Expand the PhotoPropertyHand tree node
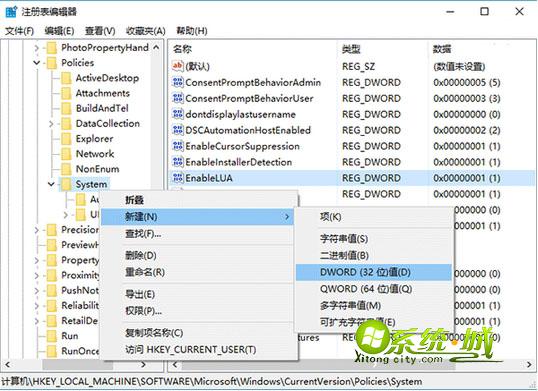 point(37,48)
